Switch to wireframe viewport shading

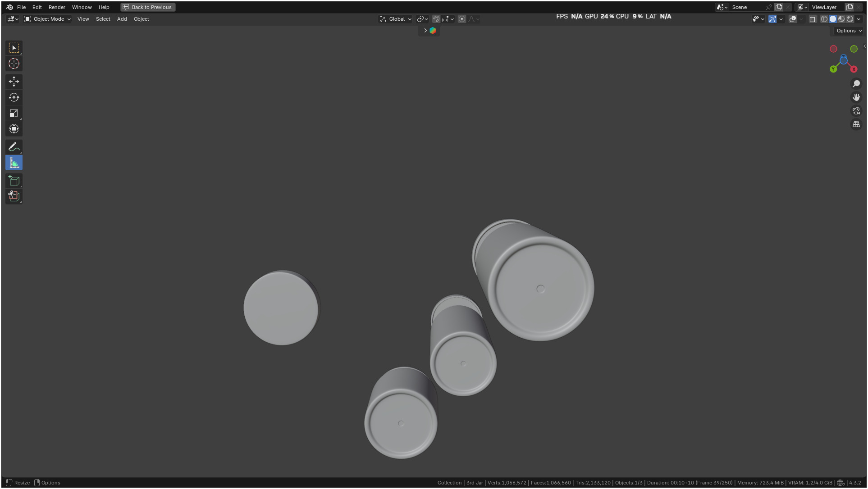pyautogui.click(x=824, y=19)
